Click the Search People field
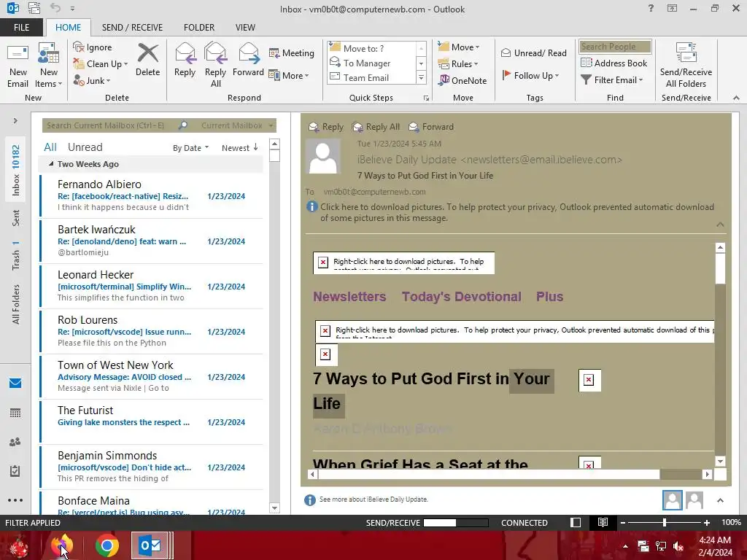Viewport: 747px width, 560px height. [x=615, y=46]
